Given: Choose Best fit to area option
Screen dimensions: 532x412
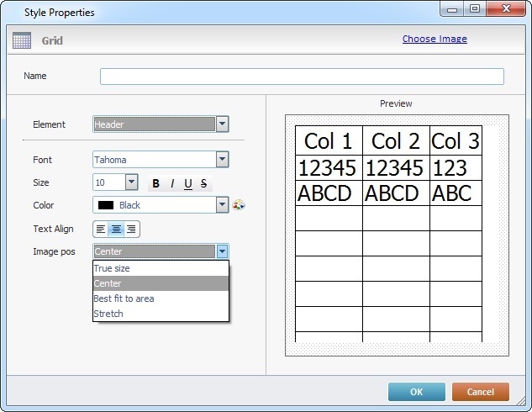Looking at the screenshot, I should pos(124,298).
